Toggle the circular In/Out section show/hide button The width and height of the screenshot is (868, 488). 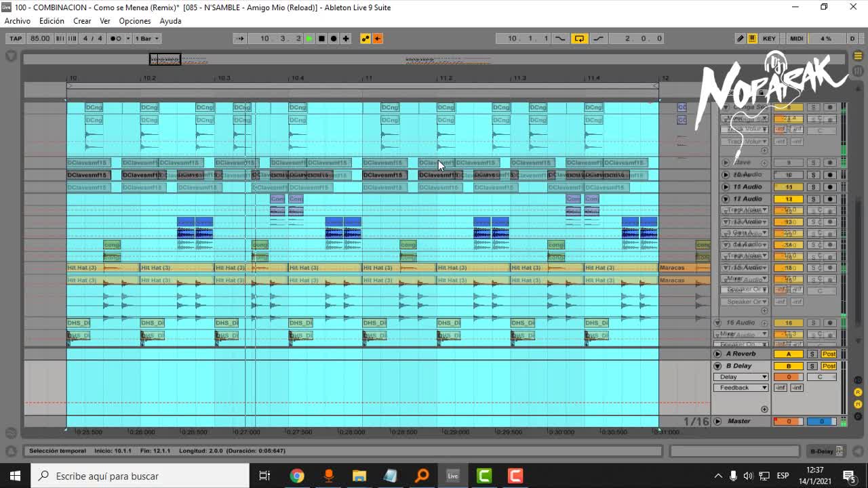click(858, 382)
